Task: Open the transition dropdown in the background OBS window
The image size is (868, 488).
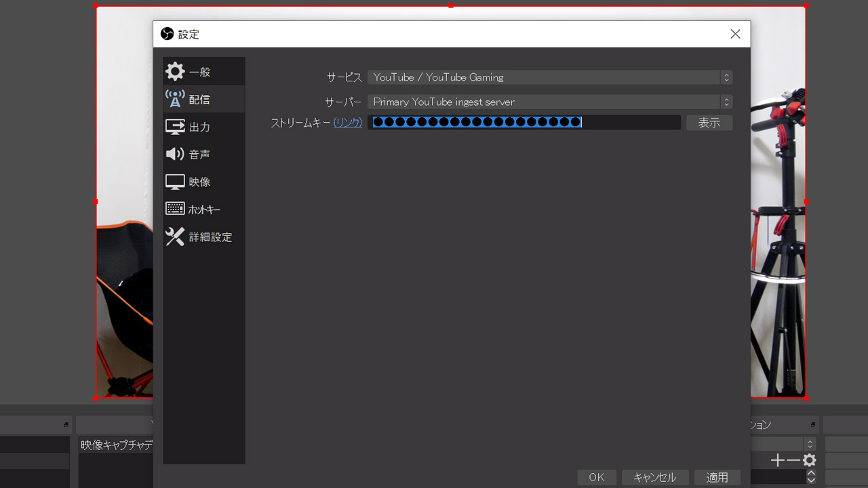Action: [783, 444]
